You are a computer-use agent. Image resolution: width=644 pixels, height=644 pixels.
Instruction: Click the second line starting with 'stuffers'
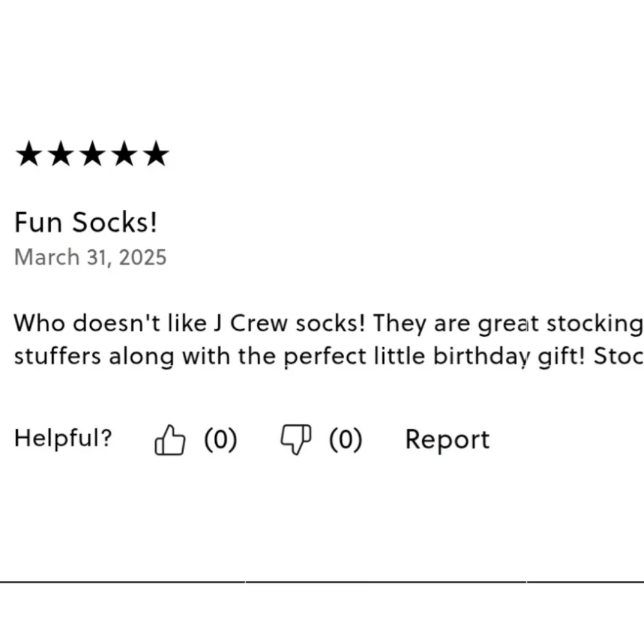328,357
